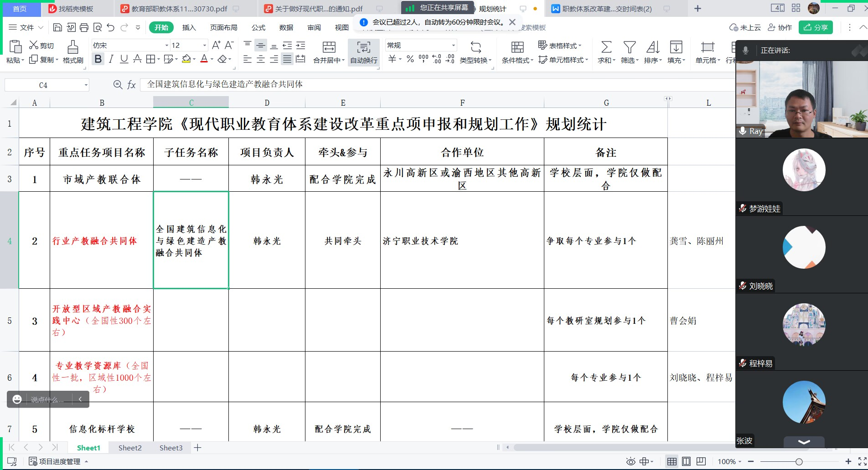Dismiss the meeting time-limit notification

[512, 21]
